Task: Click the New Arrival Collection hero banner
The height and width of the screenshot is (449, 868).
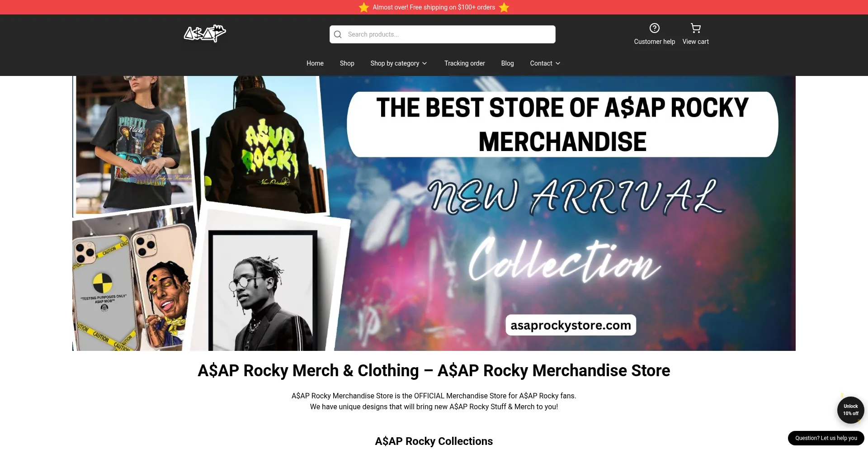Action: [x=434, y=213]
